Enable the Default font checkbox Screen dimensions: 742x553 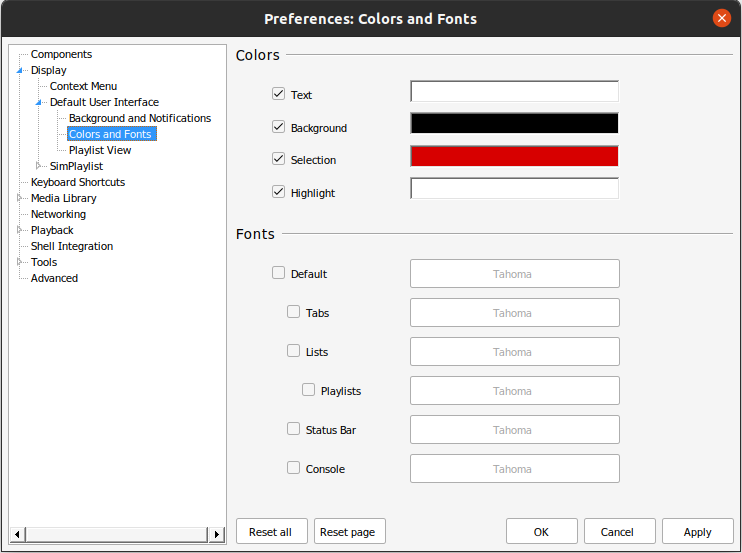point(278,273)
